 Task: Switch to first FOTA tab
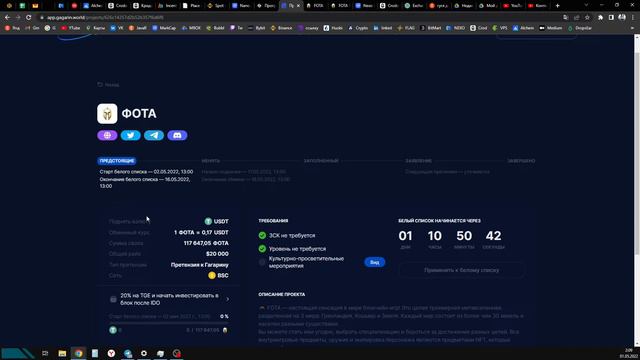click(315, 6)
